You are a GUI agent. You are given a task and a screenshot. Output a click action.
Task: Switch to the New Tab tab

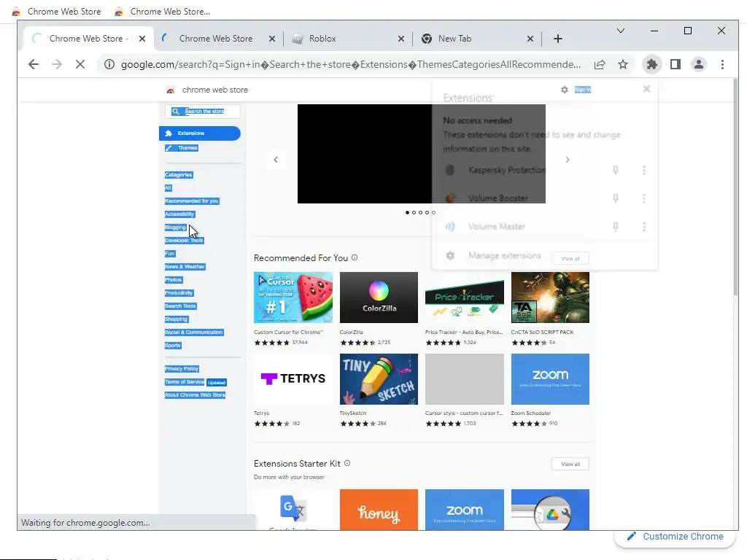click(477, 39)
